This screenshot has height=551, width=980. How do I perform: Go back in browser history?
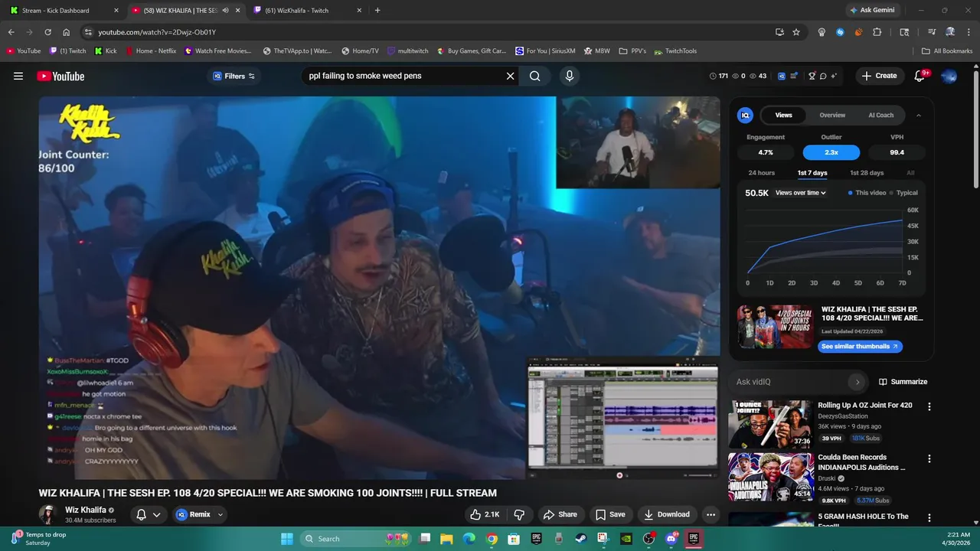pos(11,32)
